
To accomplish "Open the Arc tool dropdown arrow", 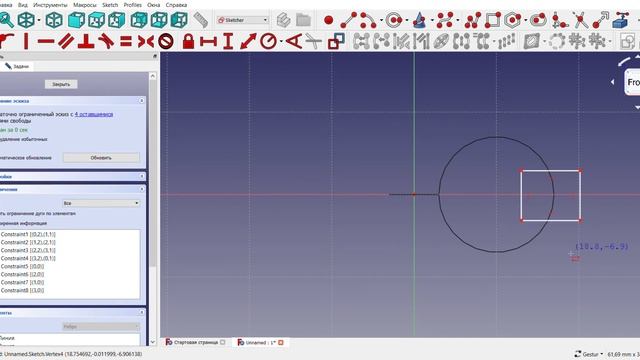I will (x=381, y=20).
